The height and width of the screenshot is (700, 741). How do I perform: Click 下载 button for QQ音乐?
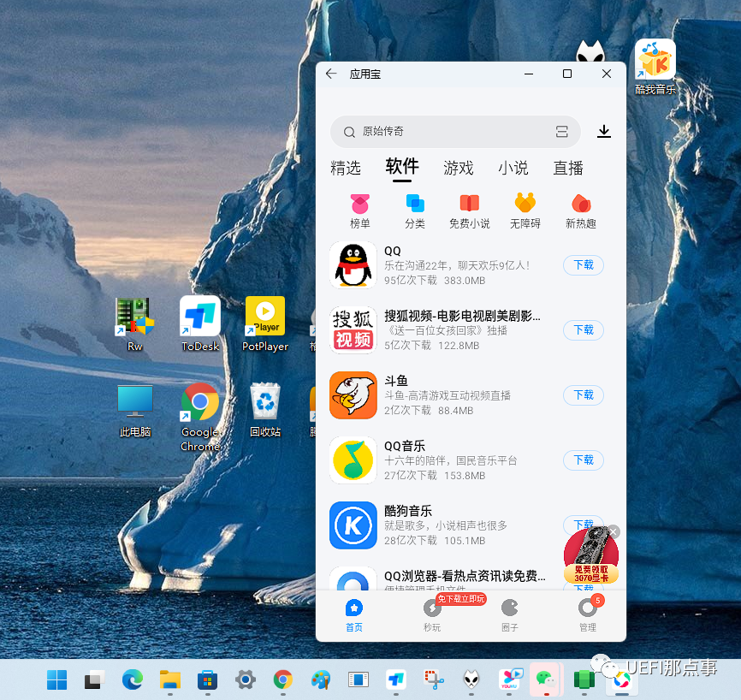(x=583, y=460)
